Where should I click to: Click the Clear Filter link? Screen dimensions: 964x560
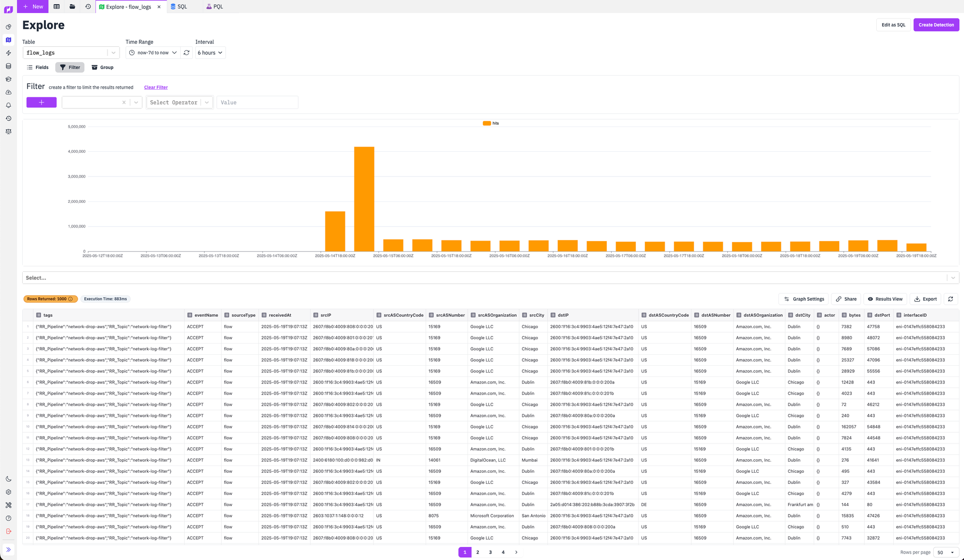(x=156, y=88)
